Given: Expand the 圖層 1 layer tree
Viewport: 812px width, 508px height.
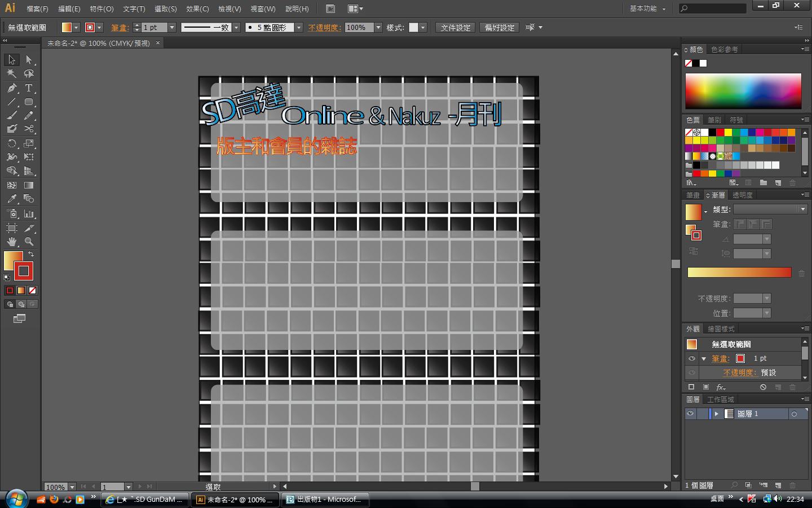Looking at the screenshot, I should tap(716, 414).
